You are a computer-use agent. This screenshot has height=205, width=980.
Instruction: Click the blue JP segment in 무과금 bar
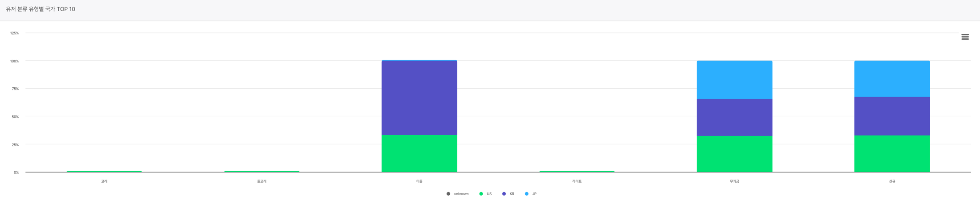click(x=734, y=80)
